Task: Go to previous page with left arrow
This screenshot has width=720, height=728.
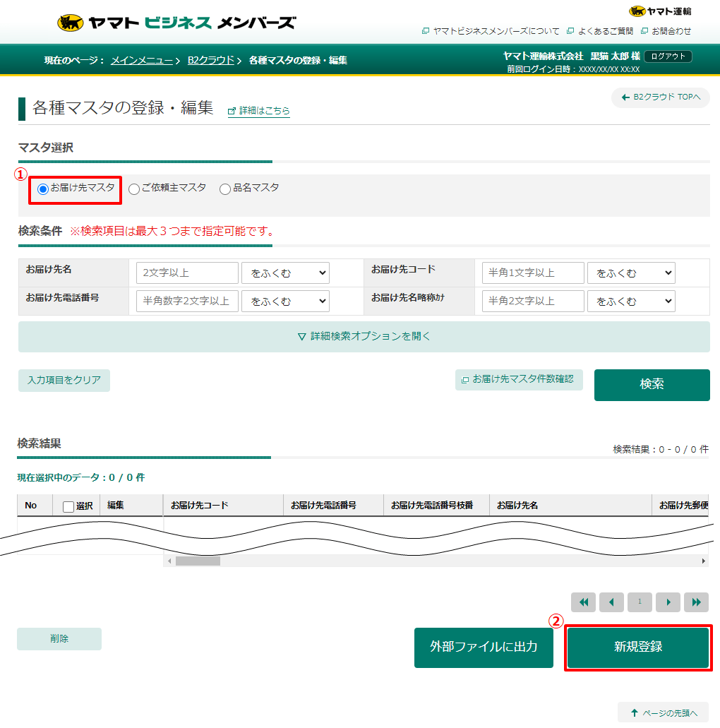Action: click(x=611, y=602)
